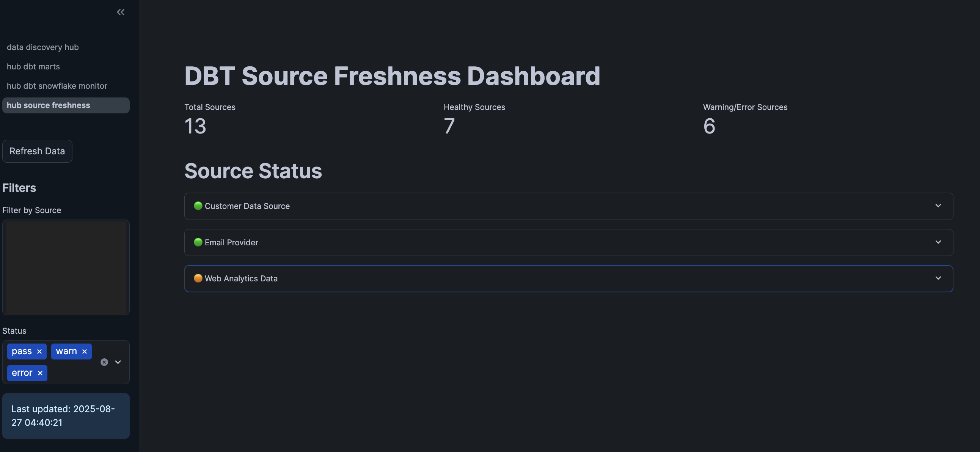980x452 pixels.
Task: Expand the Email Provider panel
Action: pos(938,242)
